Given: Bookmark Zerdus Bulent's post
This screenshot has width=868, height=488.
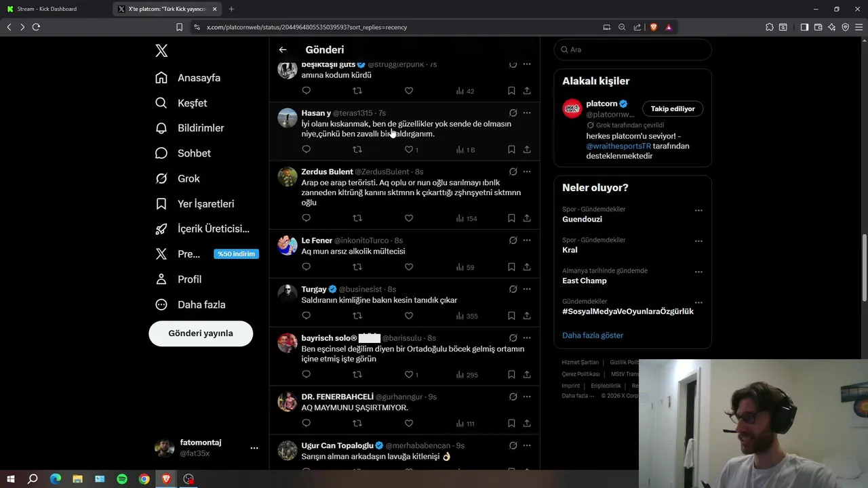Looking at the screenshot, I should click(x=511, y=218).
